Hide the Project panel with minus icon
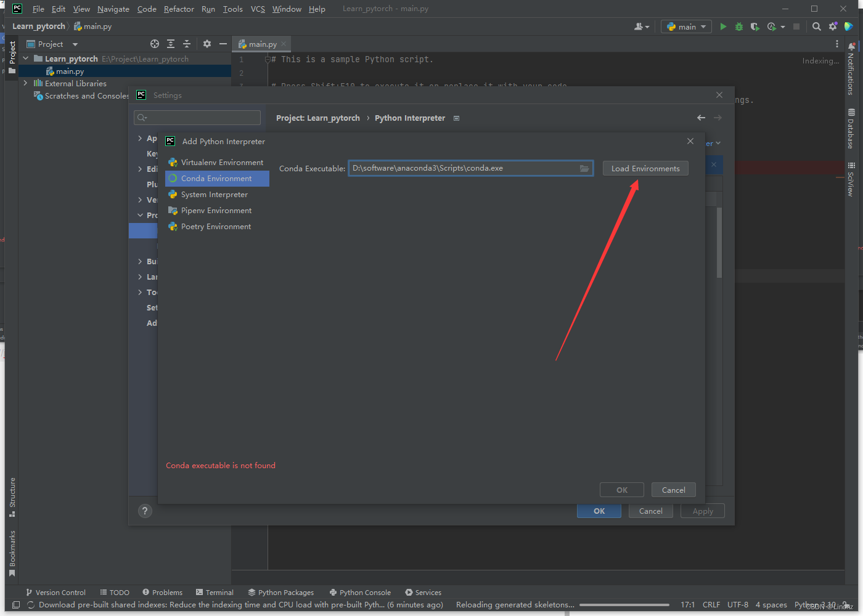863x616 pixels. (x=223, y=44)
